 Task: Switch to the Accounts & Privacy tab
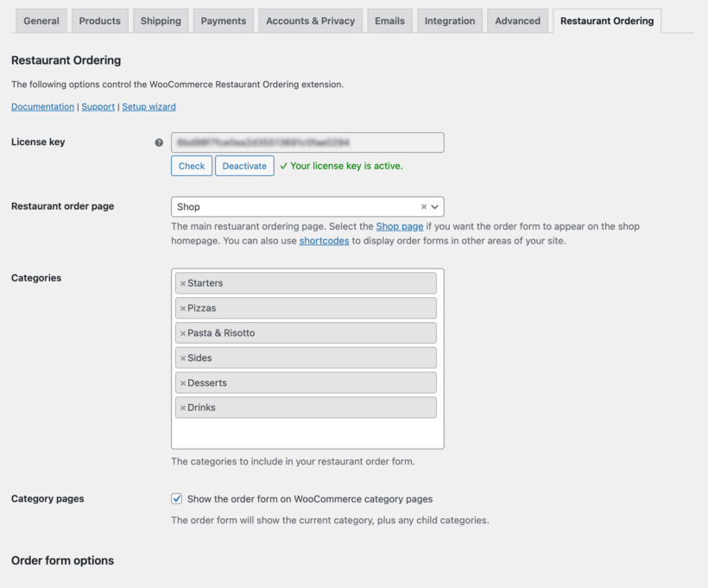click(x=310, y=20)
